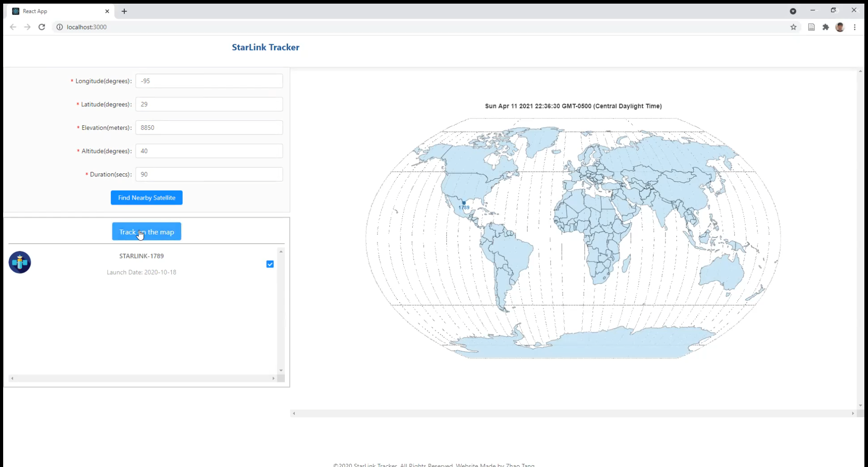Click the map timestamp Sun Apr 11 2021
Screen dimensions: 868x467
[573, 106]
